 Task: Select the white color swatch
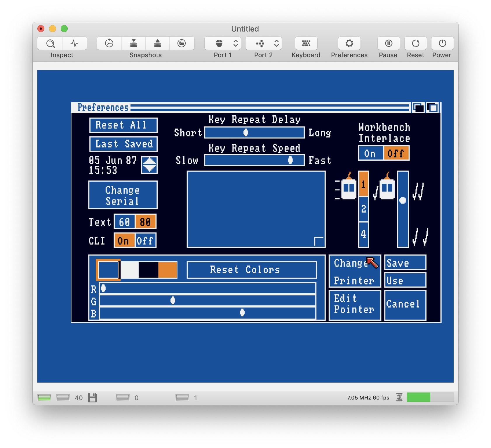[129, 270]
